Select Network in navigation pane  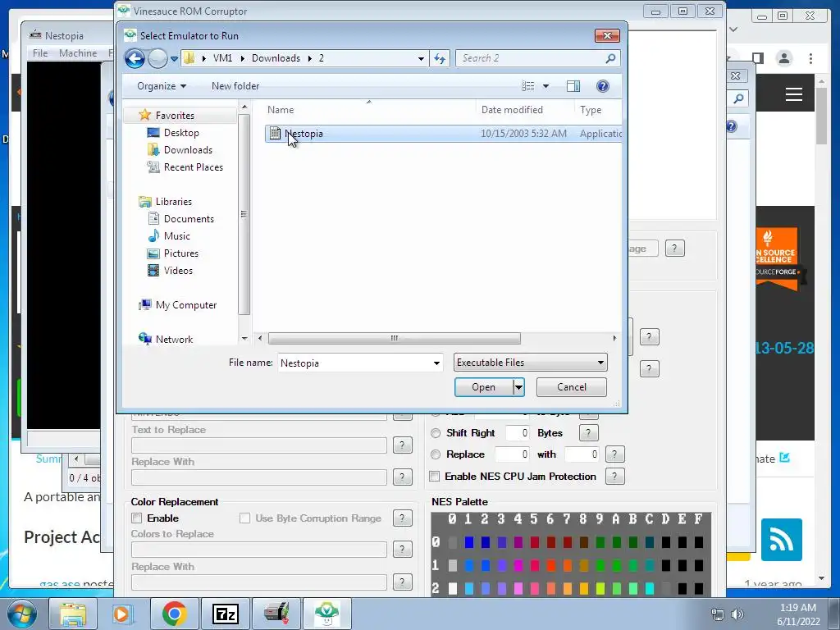[x=174, y=339]
